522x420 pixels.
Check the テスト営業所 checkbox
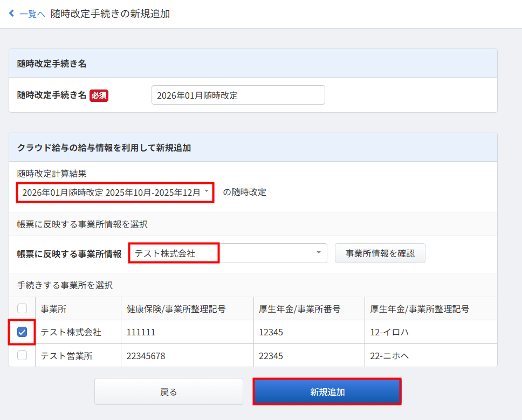click(x=22, y=355)
